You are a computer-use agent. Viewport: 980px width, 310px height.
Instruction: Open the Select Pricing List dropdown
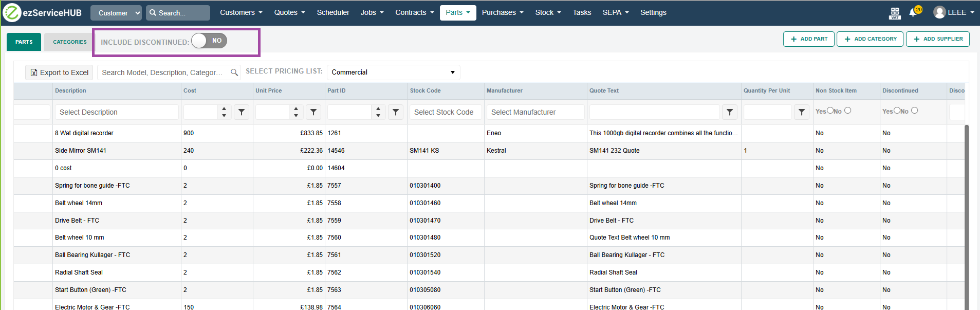pos(393,72)
